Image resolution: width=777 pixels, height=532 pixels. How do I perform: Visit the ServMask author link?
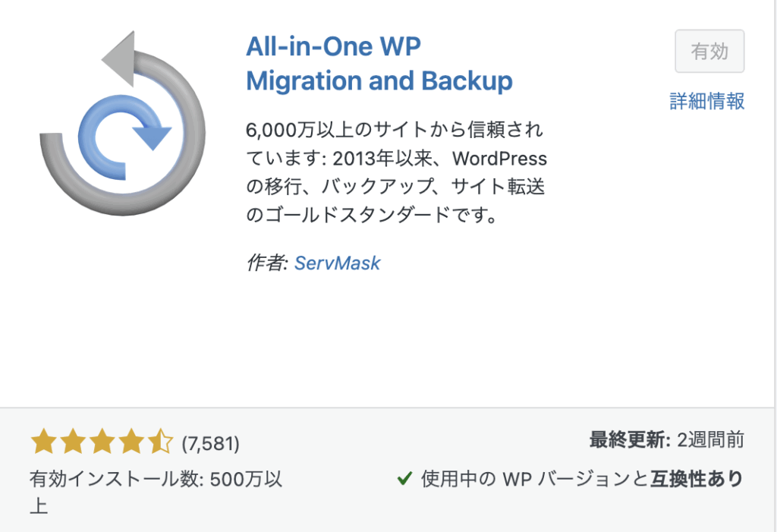[337, 263]
